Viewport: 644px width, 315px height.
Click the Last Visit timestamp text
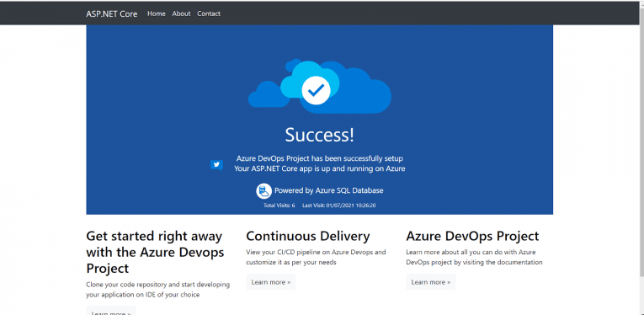click(x=339, y=206)
